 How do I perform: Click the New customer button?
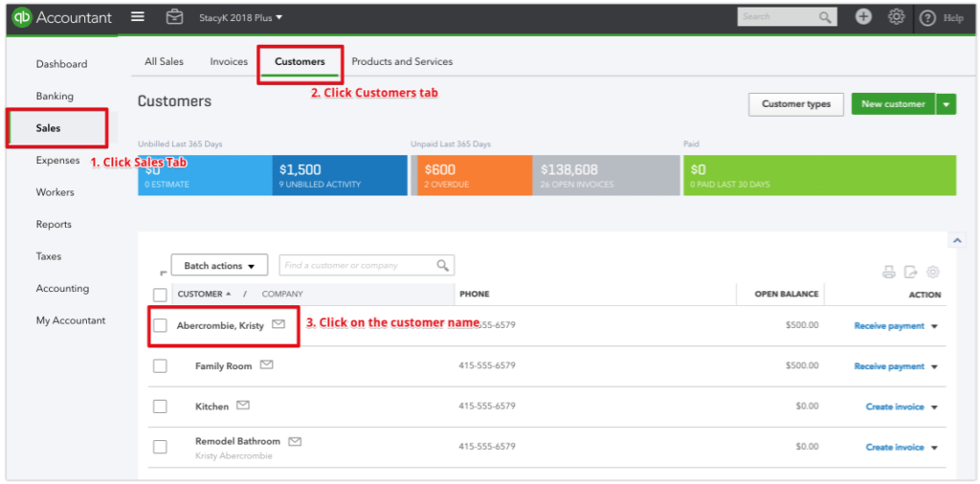point(893,104)
